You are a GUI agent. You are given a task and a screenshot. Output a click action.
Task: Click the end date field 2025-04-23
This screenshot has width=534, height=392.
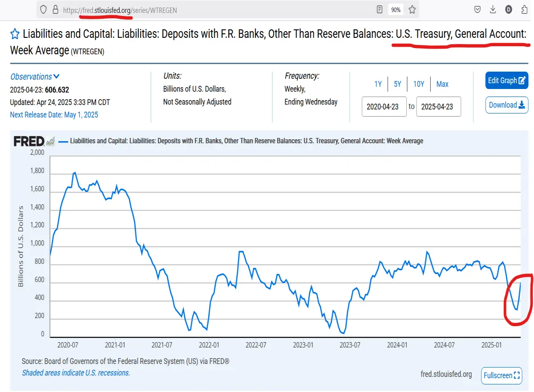point(438,107)
